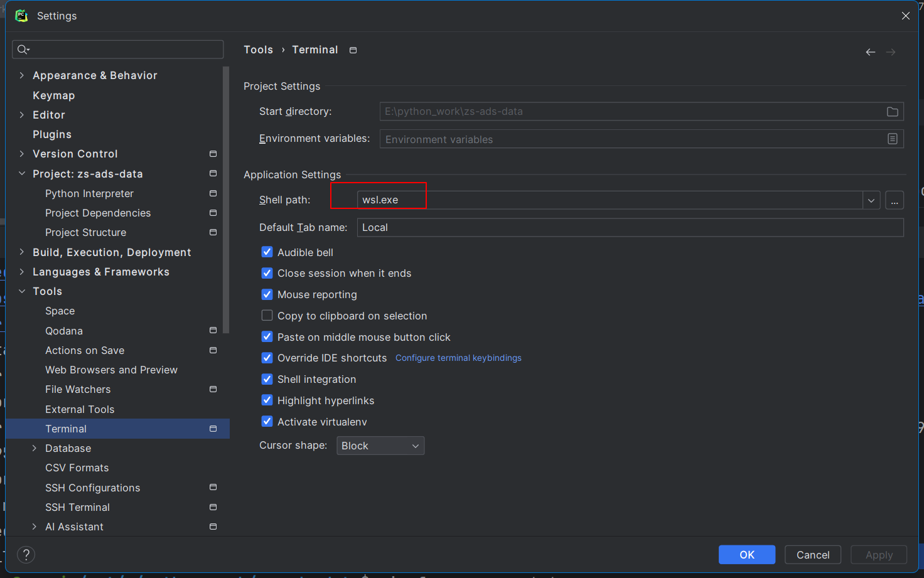Viewport: 924px width, 578px height.
Task: Open the Environment variables editor icon
Action: click(893, 139)
